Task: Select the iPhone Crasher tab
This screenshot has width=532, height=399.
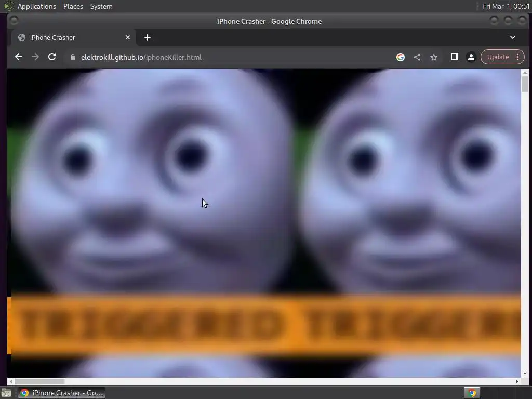Action: pos(74,37)
